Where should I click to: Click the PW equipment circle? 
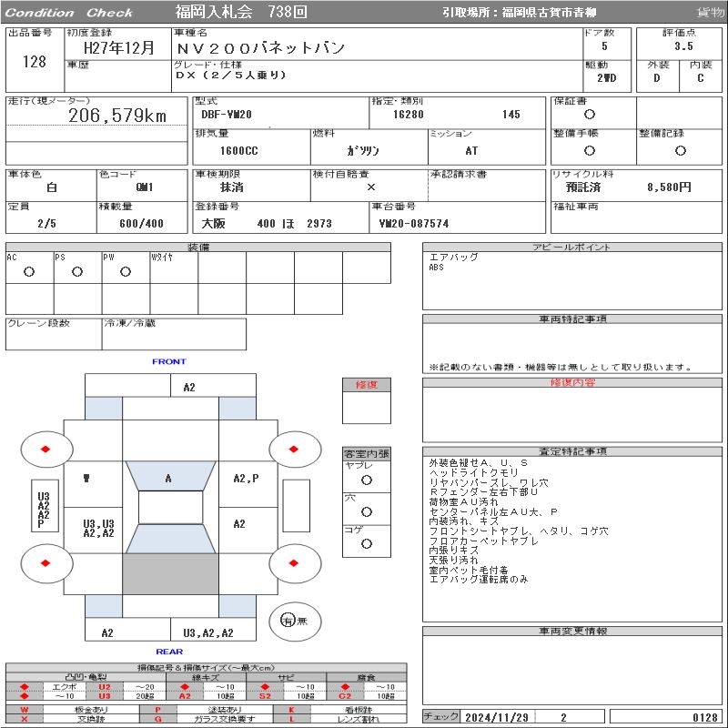[126, 271]
